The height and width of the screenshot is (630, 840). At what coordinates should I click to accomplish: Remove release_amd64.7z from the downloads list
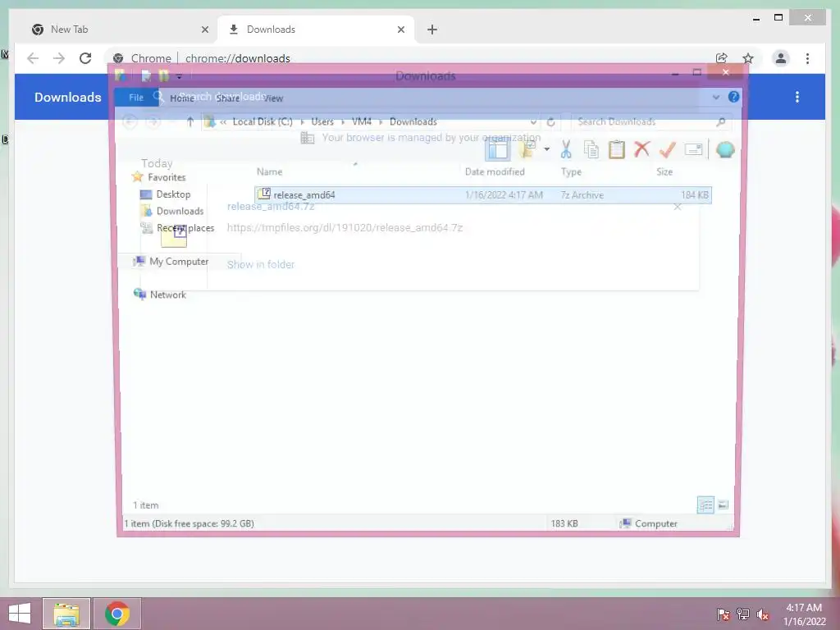click(x=677, y=207)
